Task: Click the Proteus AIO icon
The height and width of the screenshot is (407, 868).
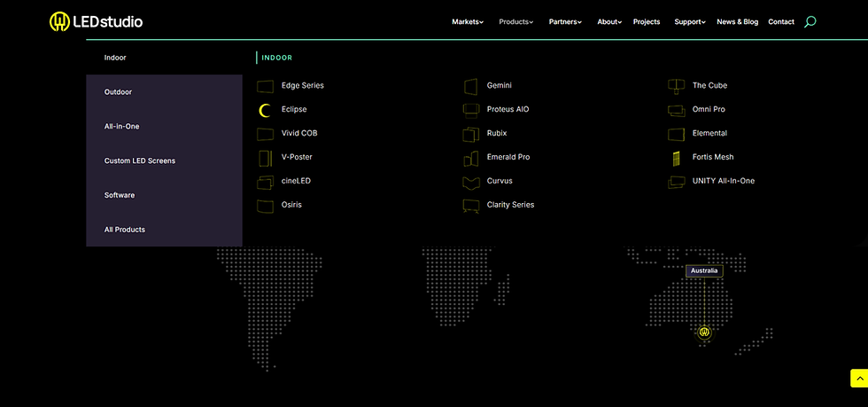Action: [470, 110]
